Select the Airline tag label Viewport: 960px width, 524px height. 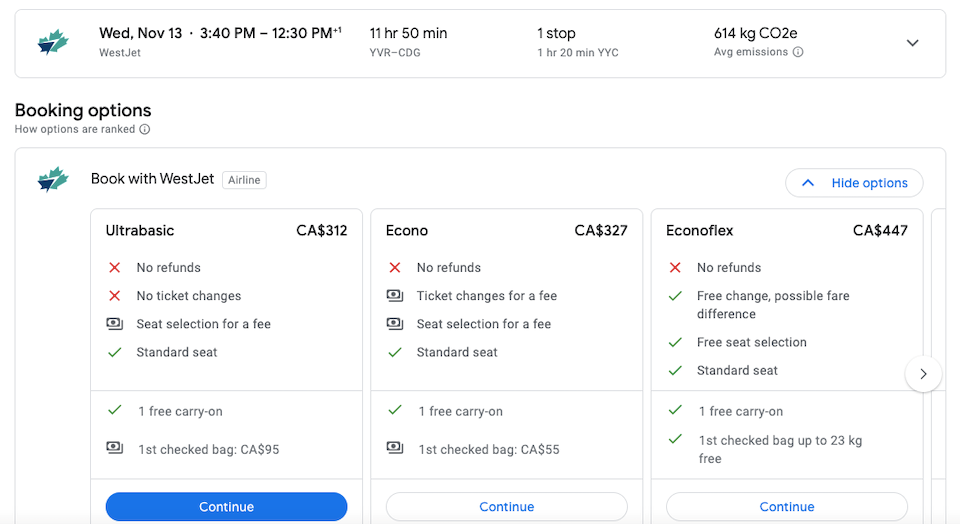coord(244,180)
